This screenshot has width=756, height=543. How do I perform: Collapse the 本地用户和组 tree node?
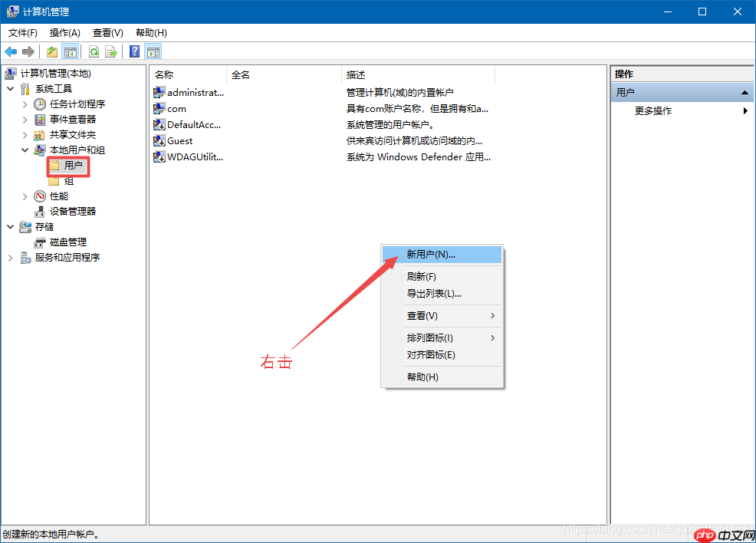[x=26, y=150]
